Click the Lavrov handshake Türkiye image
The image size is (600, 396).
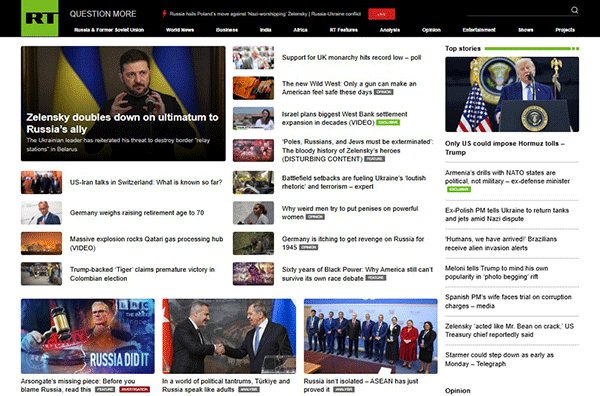(x=229, y=336)
